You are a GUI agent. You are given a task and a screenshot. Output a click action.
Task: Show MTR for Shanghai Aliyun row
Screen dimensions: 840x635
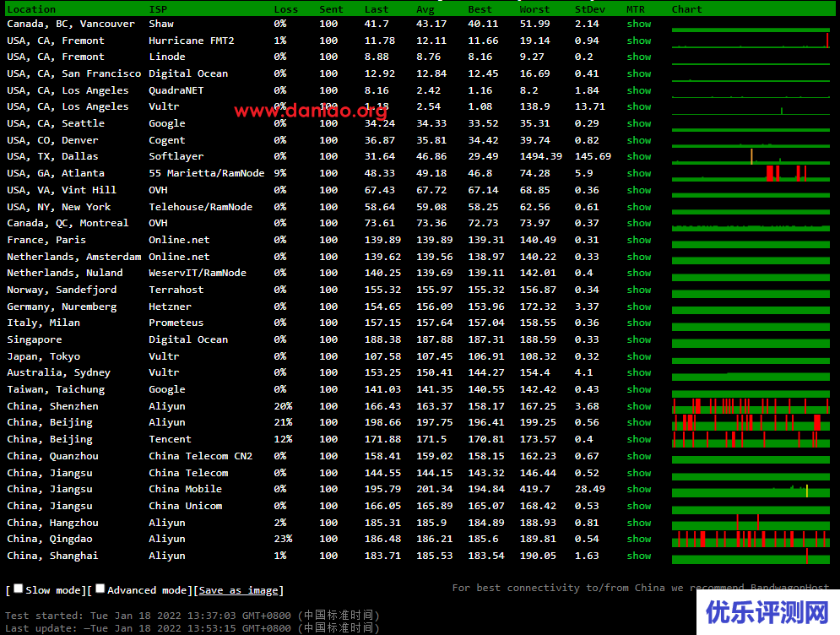pos(639,556)
